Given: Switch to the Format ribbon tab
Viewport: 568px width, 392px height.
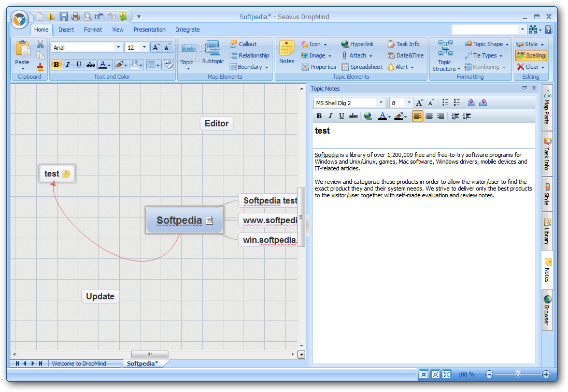Looking at the screenshot, I should coord(93,30).
